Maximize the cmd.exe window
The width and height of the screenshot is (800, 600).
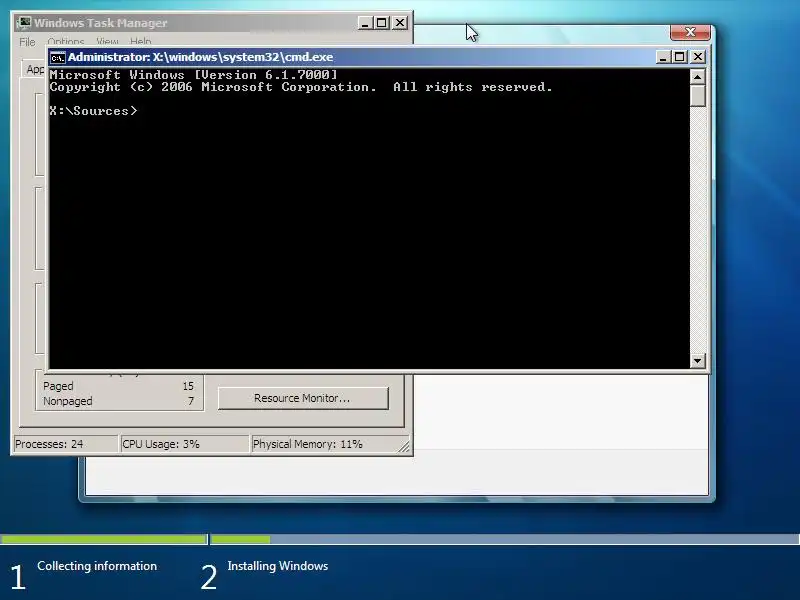(x=680, y=57)
